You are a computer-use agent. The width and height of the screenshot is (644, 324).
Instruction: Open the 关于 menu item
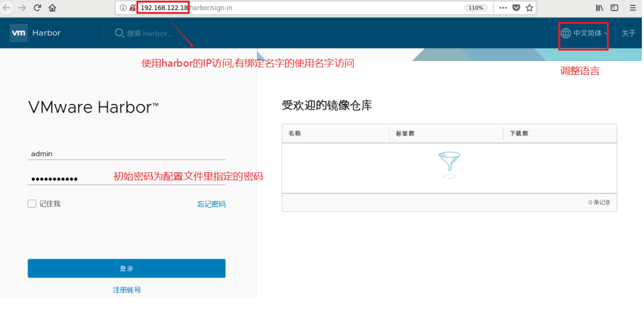coord(629,33)
